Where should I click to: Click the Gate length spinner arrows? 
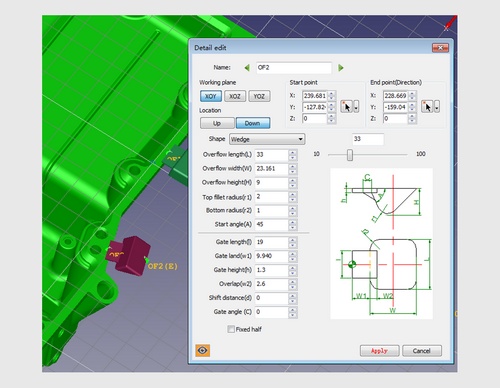pos(293,242)
